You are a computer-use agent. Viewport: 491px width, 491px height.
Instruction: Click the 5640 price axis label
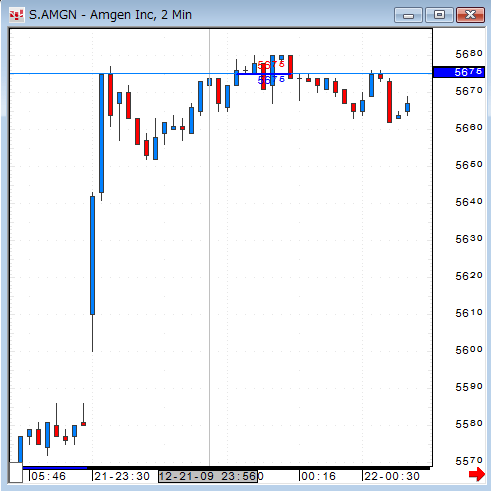point(469,202)
